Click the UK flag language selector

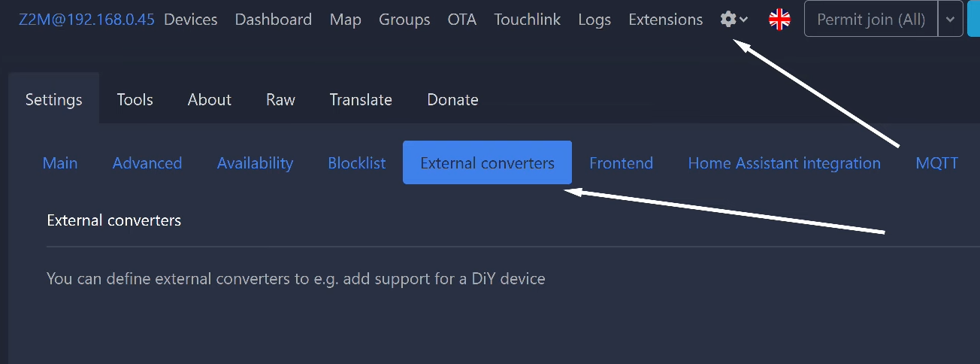779,20
